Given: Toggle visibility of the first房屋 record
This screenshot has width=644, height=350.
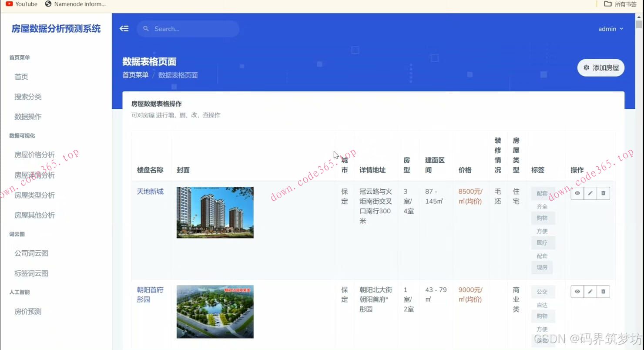Looking at the screenshot, I should click(577, 193).
